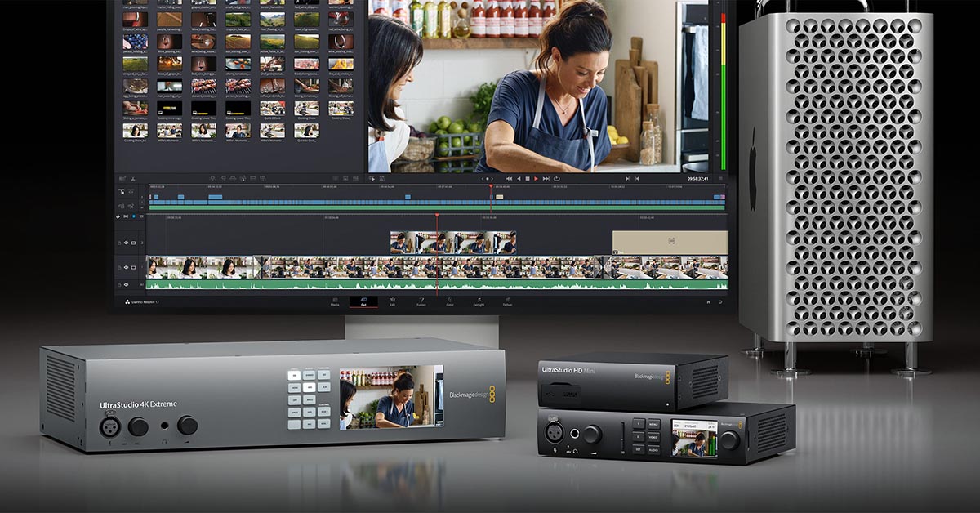Image resolution: width=980 pixels, height=513 pixels.
Task: Click the Close Up edit icon
Action: click(243, 178)
